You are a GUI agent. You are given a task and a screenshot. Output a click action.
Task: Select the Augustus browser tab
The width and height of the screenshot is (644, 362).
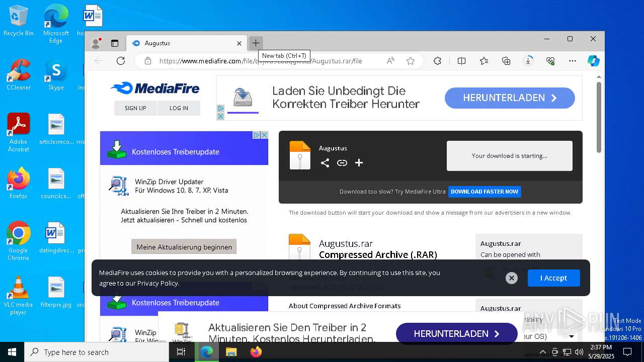tap(186, 43)
